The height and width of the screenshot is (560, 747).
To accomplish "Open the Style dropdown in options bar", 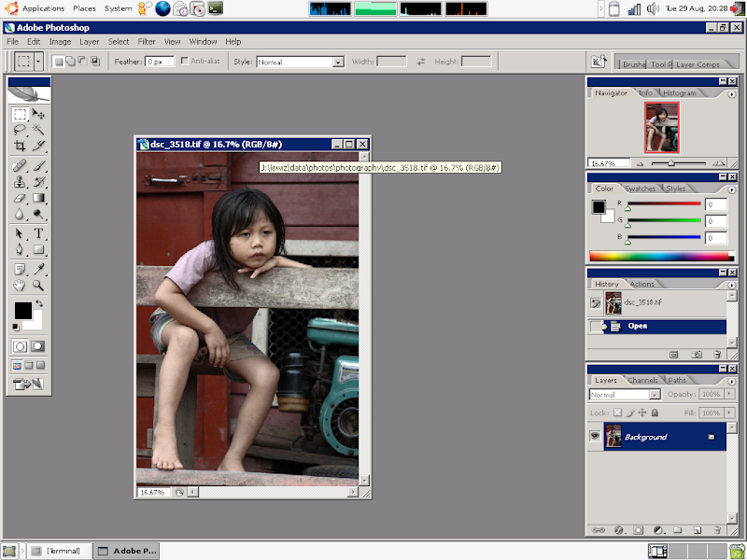I will click(338, 62).
